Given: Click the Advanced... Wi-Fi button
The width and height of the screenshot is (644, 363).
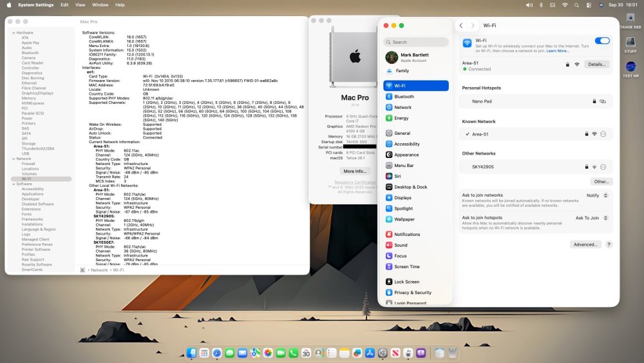Looking at the screenshot, I should coord(585,244).
